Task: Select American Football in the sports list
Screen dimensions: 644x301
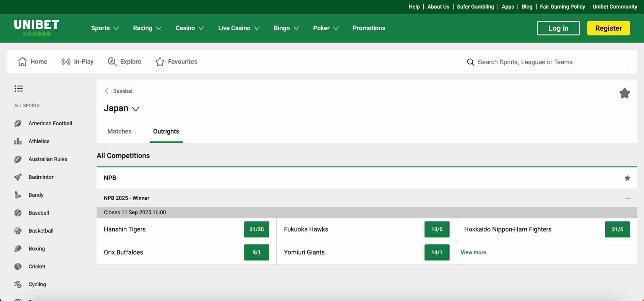Action: (50, 123)
